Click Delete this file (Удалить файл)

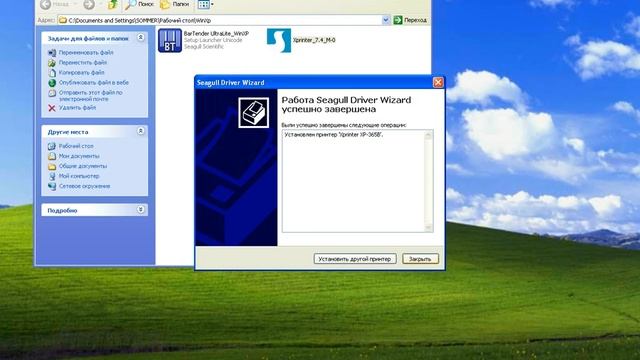[x=77, y=108]
